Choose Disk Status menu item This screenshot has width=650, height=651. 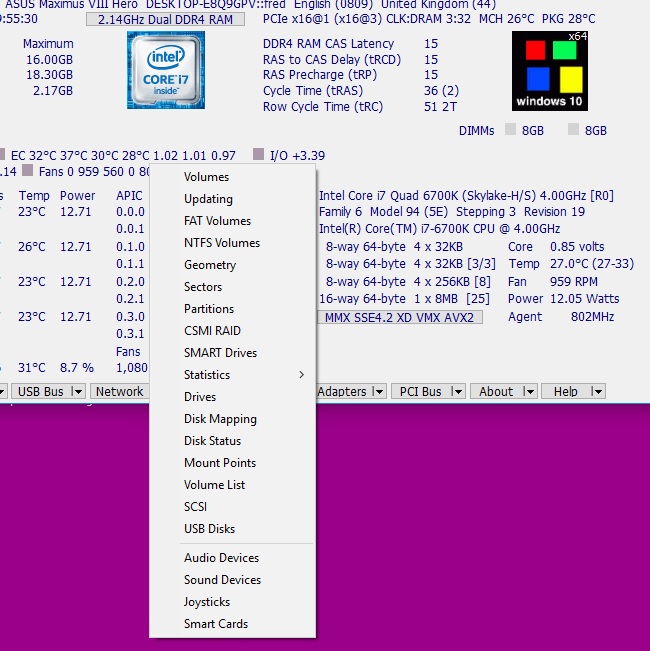[x=232, y=441]
